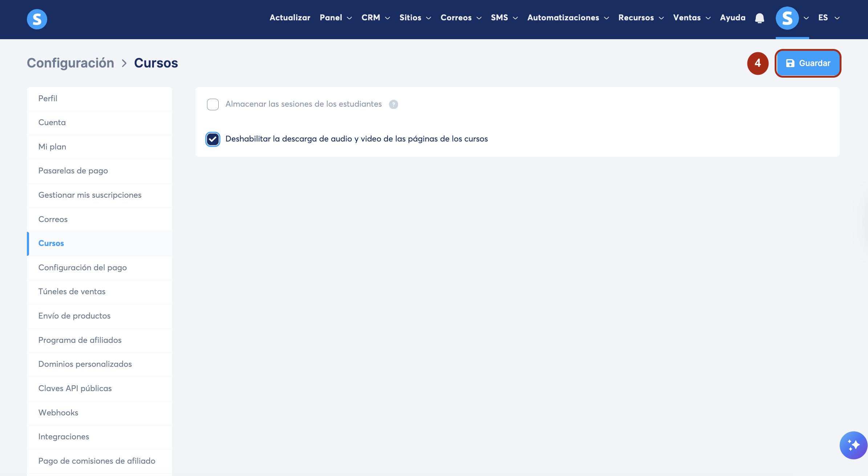Go to Dominios personalizados settings

coord(85,364)
